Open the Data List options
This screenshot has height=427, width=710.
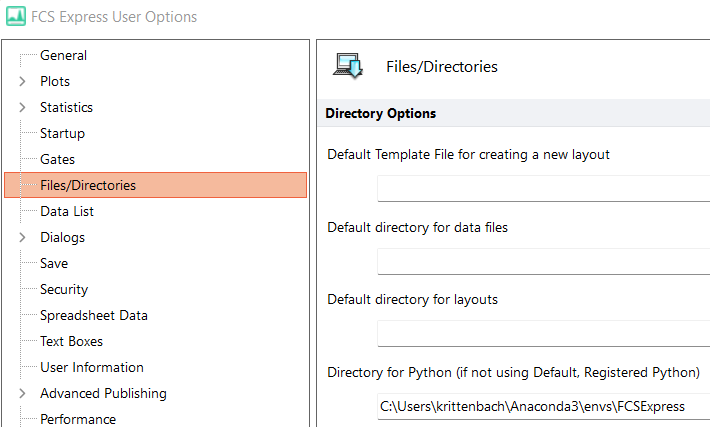pyautogui.click(x=67, y=212)
